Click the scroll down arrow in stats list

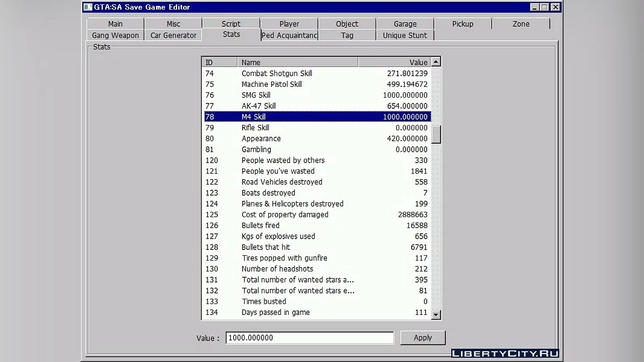point(436,315)
